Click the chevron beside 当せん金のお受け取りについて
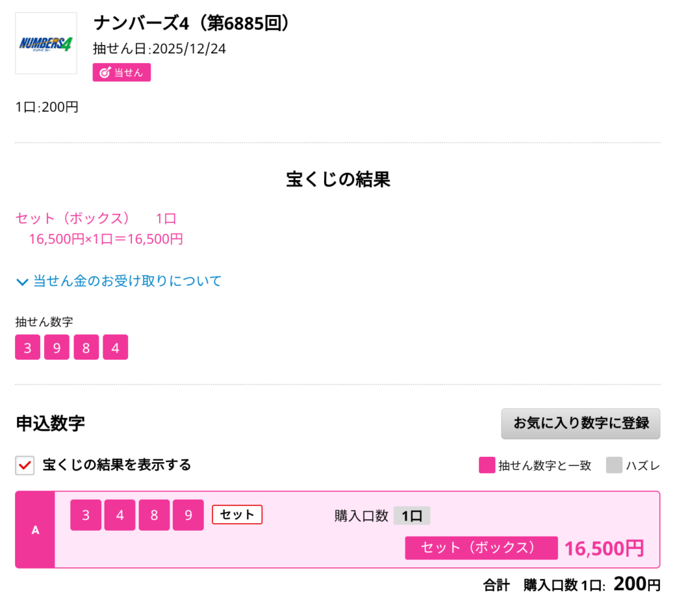Image resolution: width=673 pixels, height=616 pixels. point(22,282)
